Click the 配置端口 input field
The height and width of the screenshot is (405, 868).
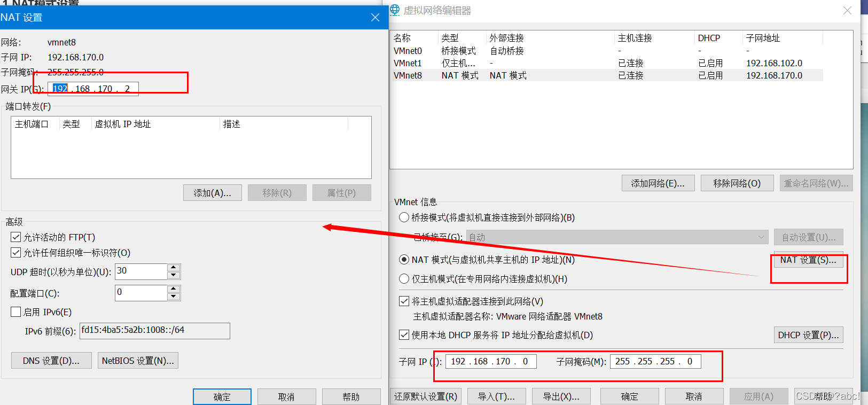click(x=142, y=293)
